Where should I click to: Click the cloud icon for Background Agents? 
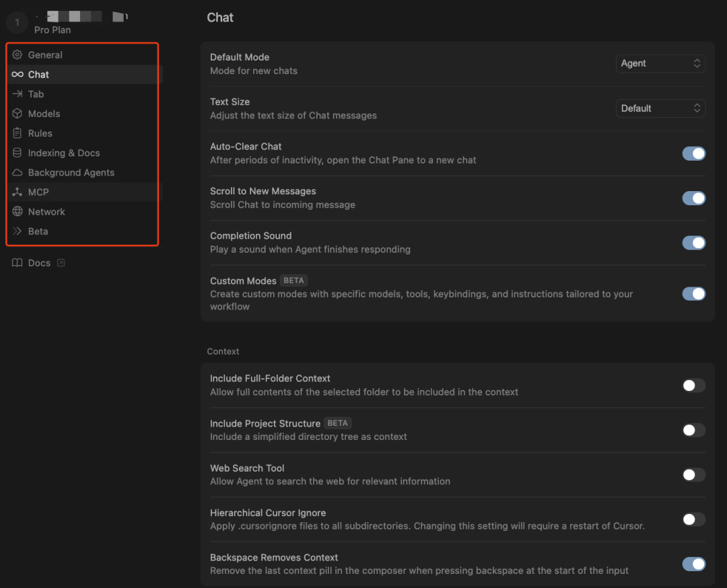[18, 172]
